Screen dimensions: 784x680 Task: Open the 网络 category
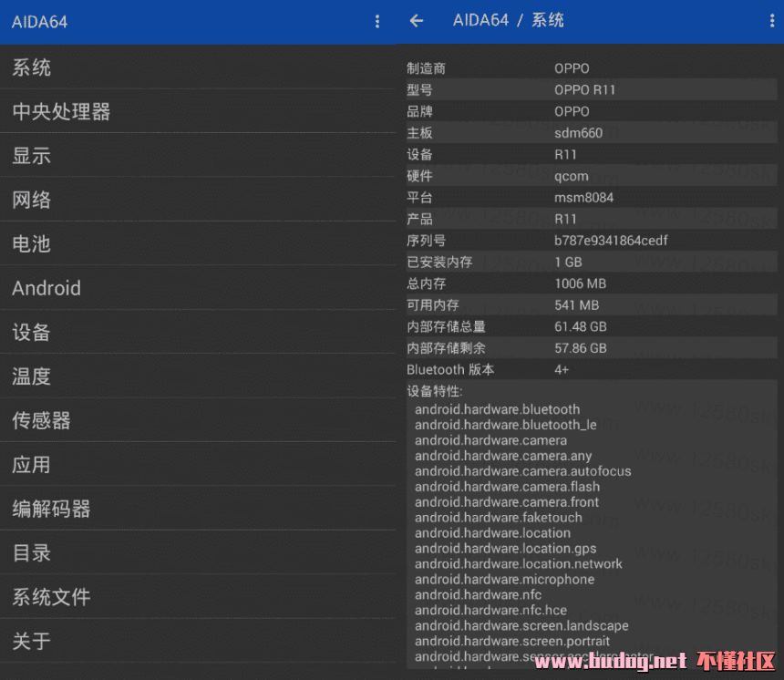tap(198, 200)
